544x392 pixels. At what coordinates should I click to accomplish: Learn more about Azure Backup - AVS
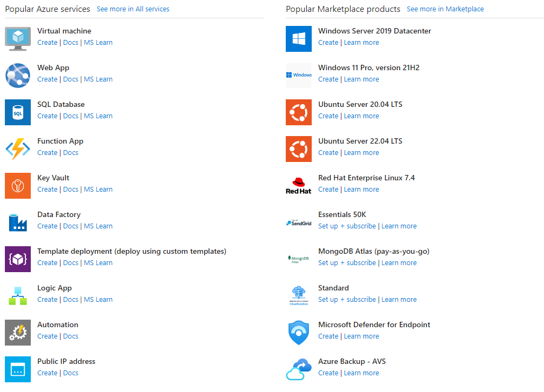pos(361,373)
